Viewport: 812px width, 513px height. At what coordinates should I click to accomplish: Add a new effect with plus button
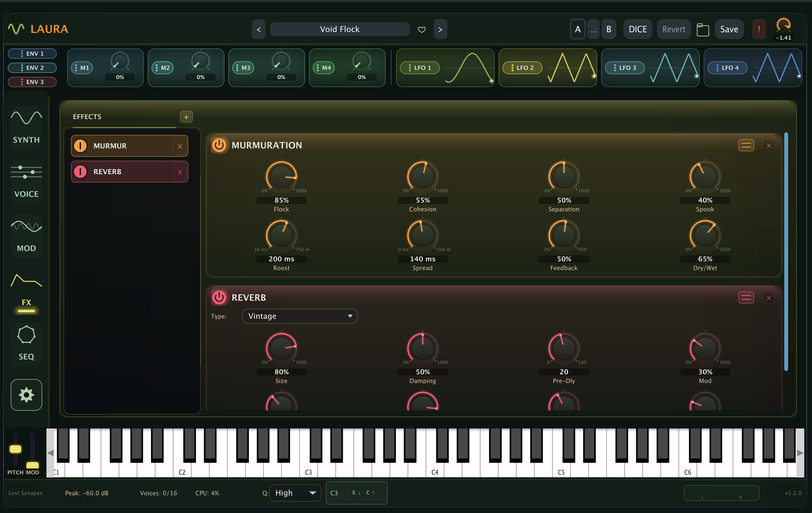(186, 117)
